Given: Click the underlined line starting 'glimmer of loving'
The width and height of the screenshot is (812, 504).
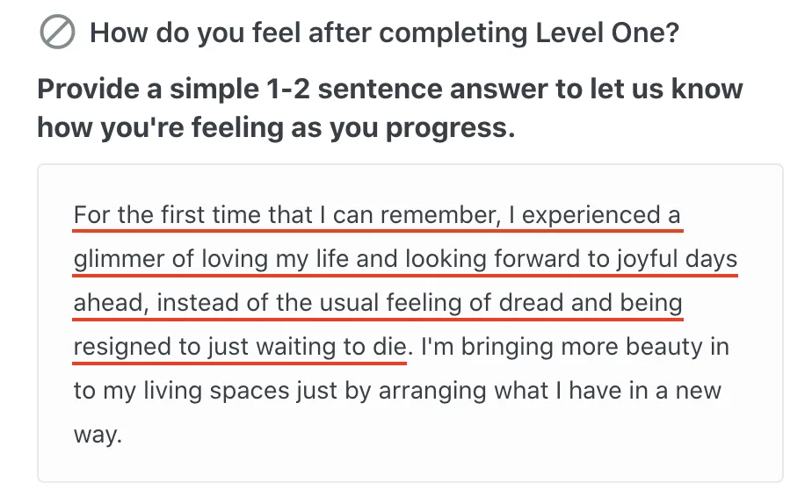Looking at the screenshot, I should (405, 259).
